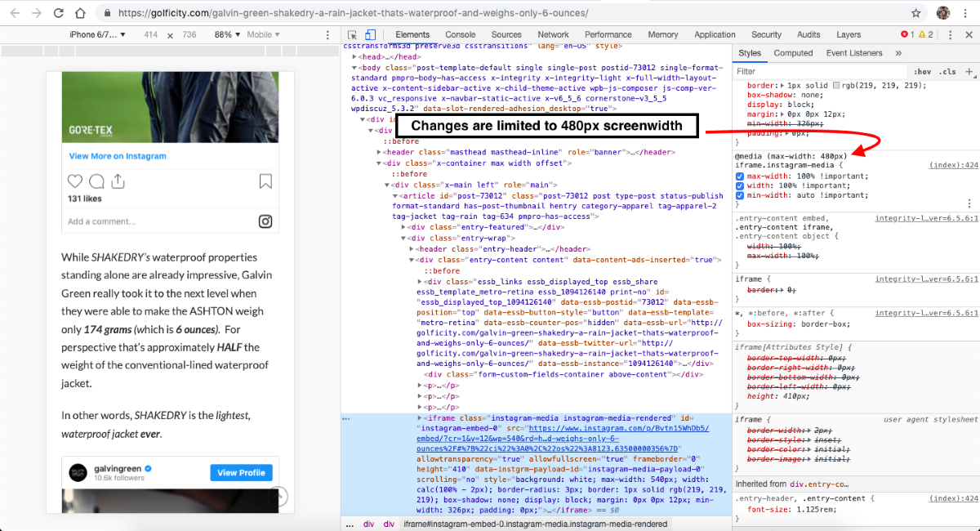This screenshot has width=980, height=531.
Task: Open device toolbar three-dot options menu
Action: [x=326, y=35]
